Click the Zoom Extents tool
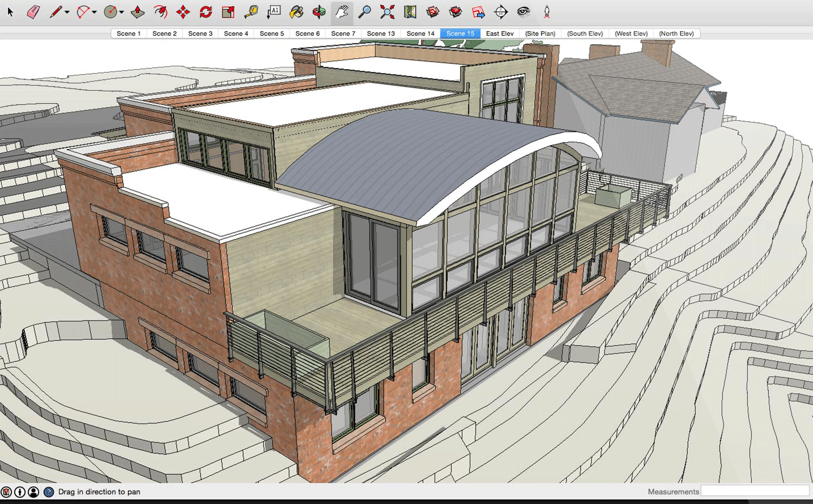This screenshot has height=504, width=813. pyautogui.click(x=388, y=11)
